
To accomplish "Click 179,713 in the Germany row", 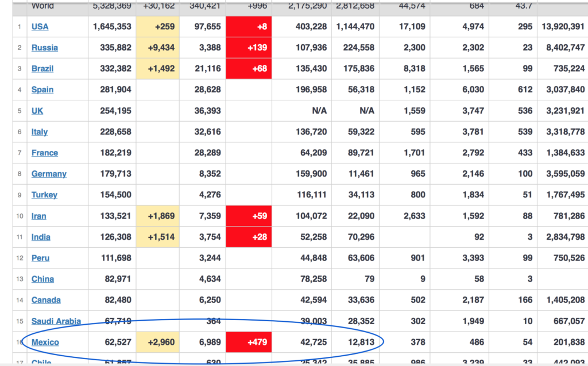I will [x=115, y=174].
